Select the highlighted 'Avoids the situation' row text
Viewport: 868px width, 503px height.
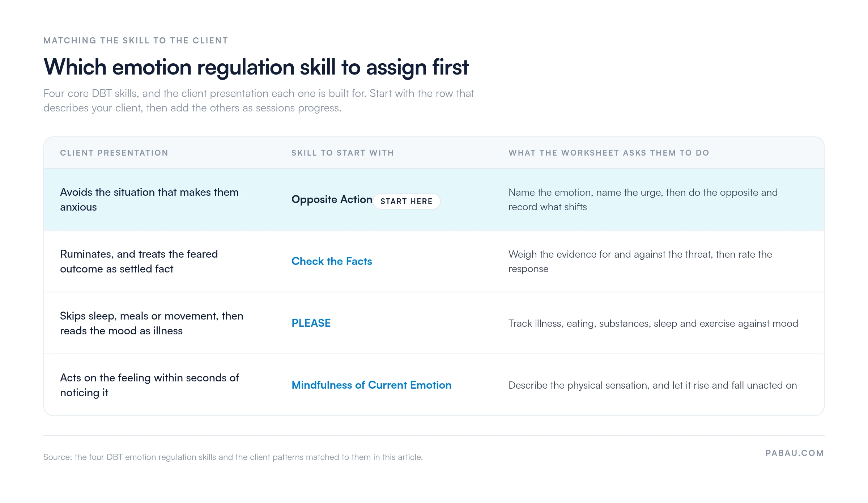[149, 199]
